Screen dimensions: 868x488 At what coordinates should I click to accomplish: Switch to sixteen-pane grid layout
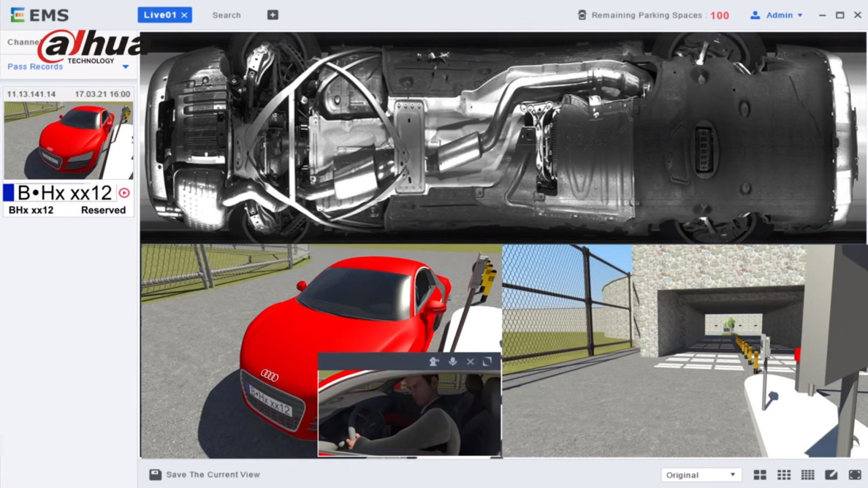[808, 475]
